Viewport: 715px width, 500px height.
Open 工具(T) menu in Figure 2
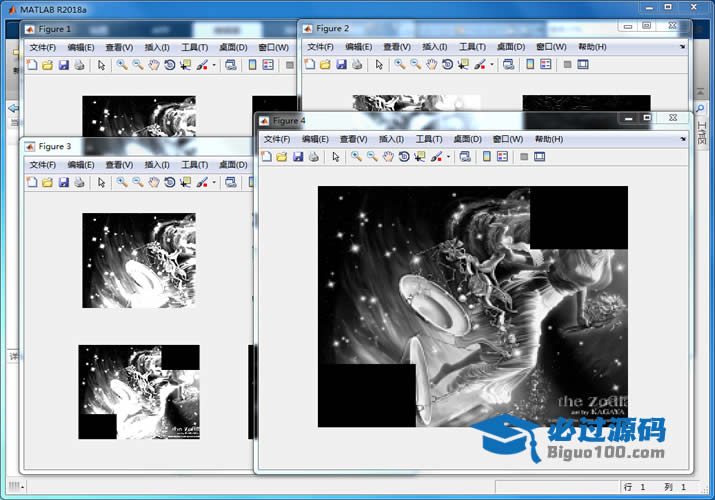(x=472, y=47)
